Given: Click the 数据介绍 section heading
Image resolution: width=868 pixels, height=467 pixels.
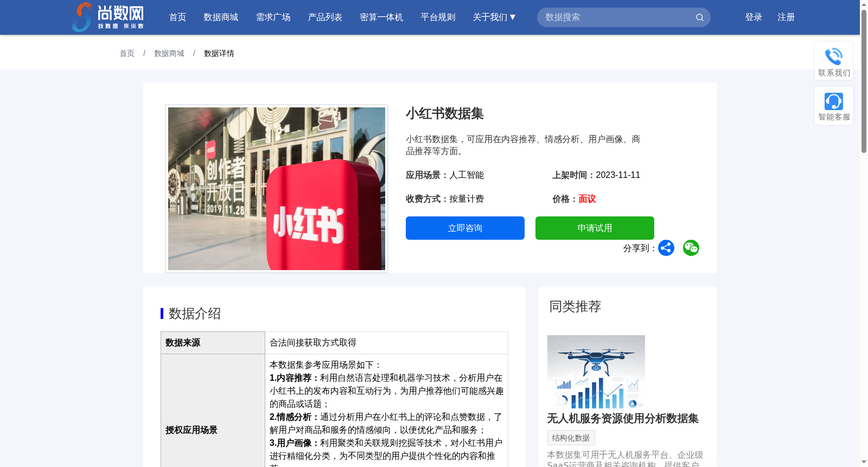Looking at the screenshot, I should click(x=195, y=314).
